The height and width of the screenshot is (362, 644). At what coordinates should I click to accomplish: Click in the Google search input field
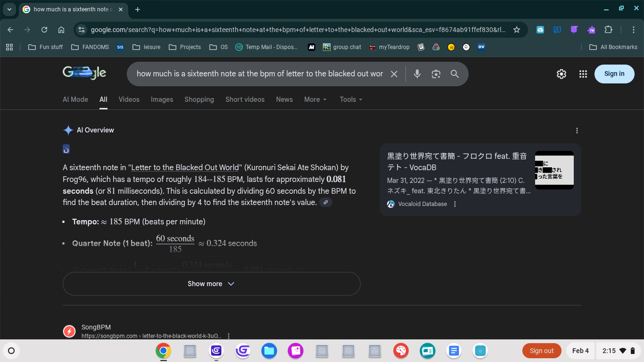tap(259, 74)
